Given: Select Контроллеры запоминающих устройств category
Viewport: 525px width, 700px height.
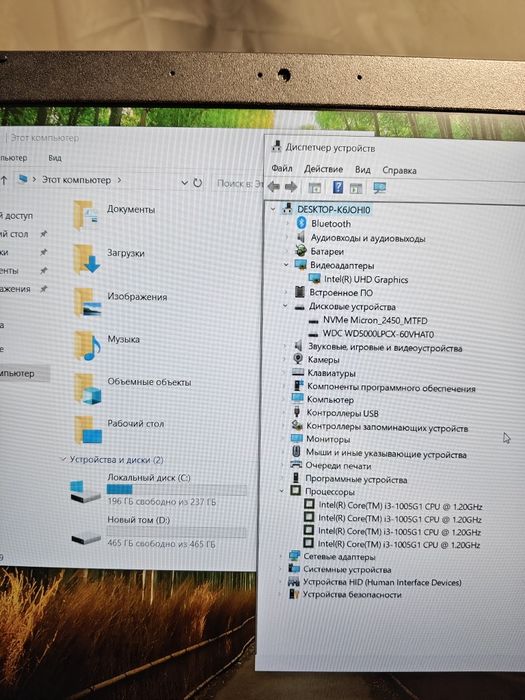Looking at the screenshot, I should coord(387,427).
